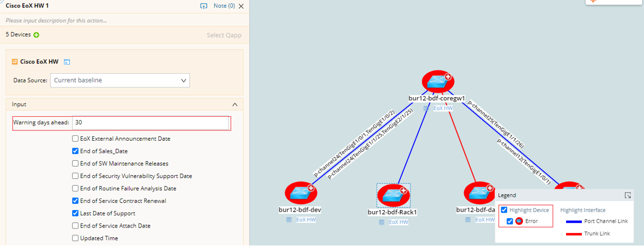Image resolution: width=644 pixels, height=246 pixels.
Task: Open the Data Source dropdown
Action: coord(120,81)
